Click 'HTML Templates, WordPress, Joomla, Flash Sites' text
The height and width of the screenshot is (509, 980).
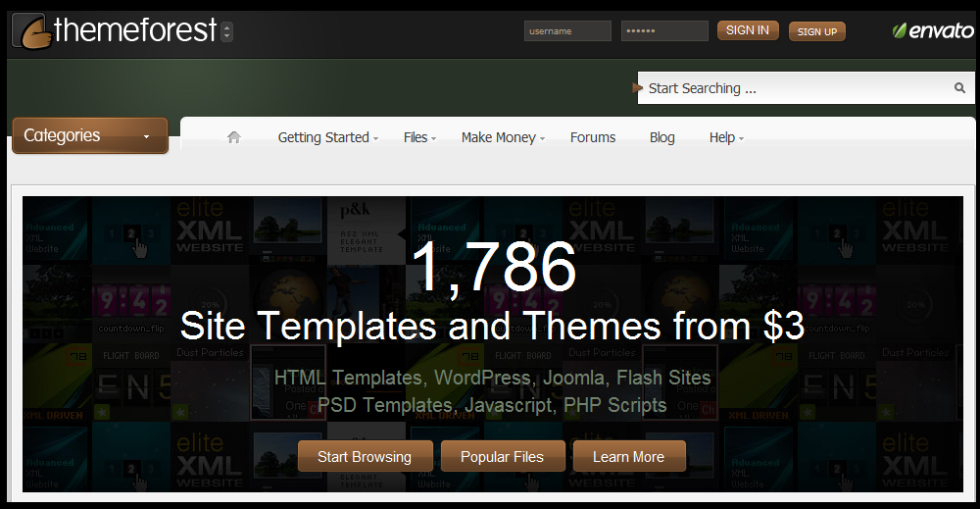[493, 378]
